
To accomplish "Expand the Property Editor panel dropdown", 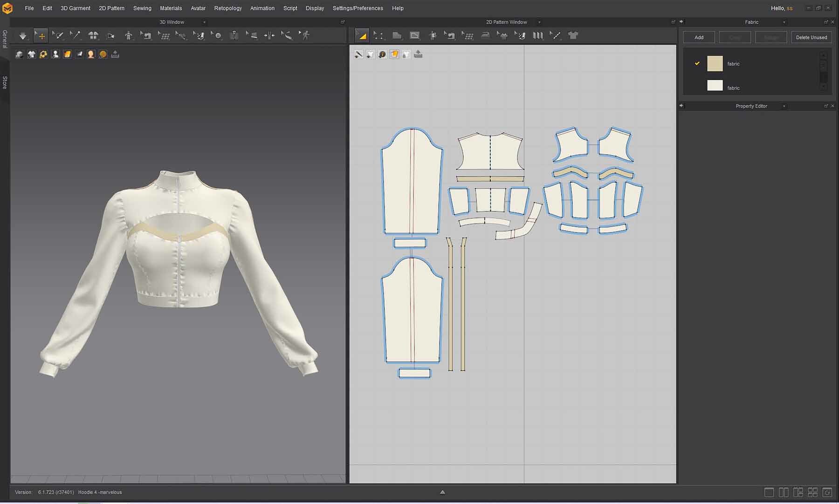I will point(784,106).
